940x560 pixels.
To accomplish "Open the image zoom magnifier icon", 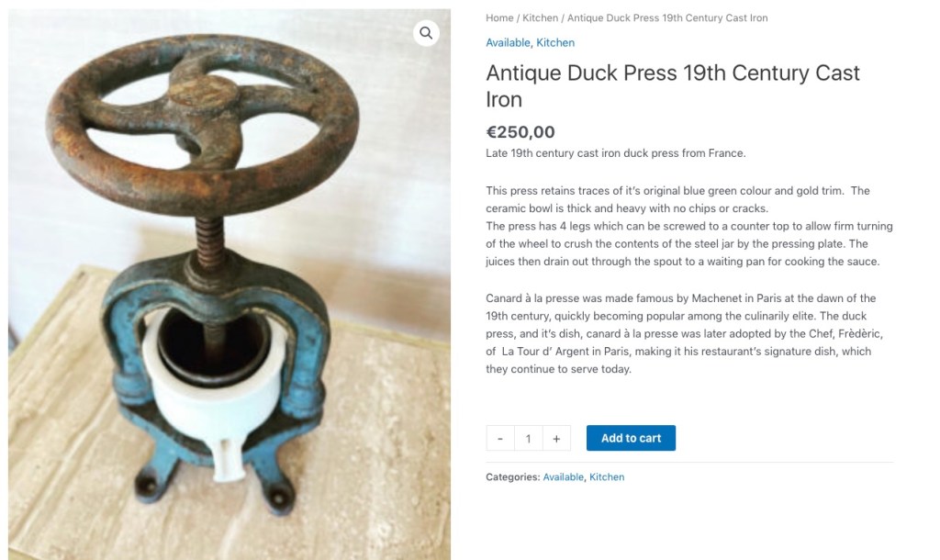I will coord(426,33).
